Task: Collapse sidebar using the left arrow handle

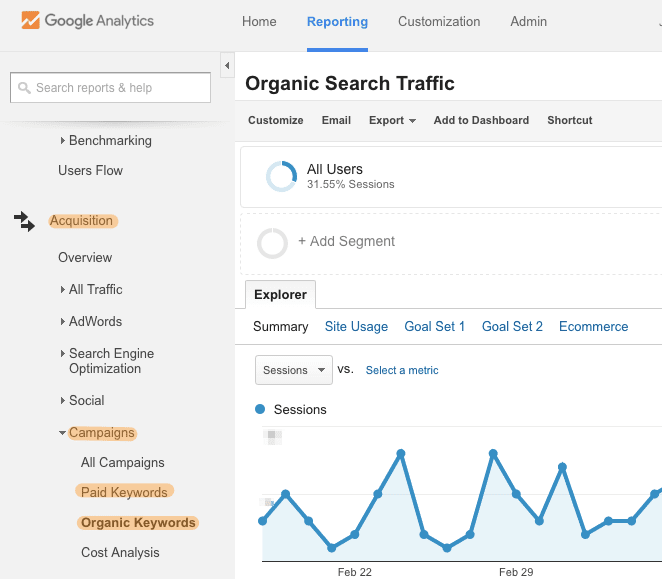Action: [x=227, y=66]
